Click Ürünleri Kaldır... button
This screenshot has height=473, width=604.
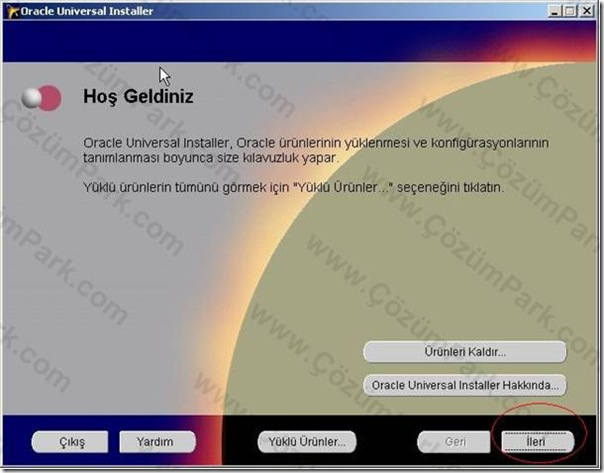click(465, 352)
